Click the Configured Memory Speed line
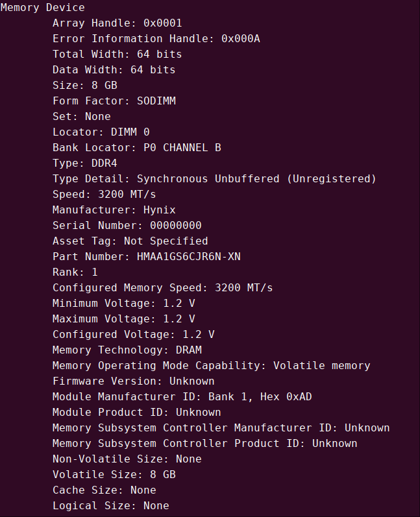Image resolution: width=420 pixels, height=517 pixels. 163,288
